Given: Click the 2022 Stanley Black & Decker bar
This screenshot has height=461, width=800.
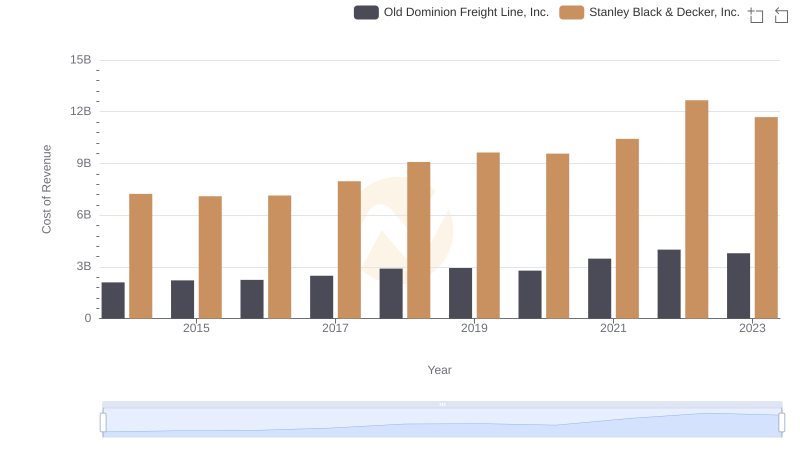Looking at the screenshot, I should [x=696, y=210].
